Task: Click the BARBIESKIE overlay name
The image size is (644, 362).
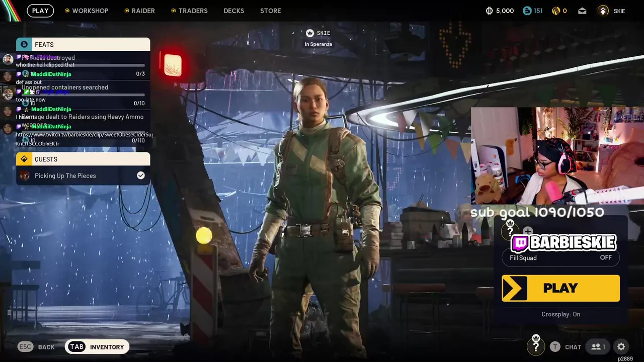Action: point(573,243)
